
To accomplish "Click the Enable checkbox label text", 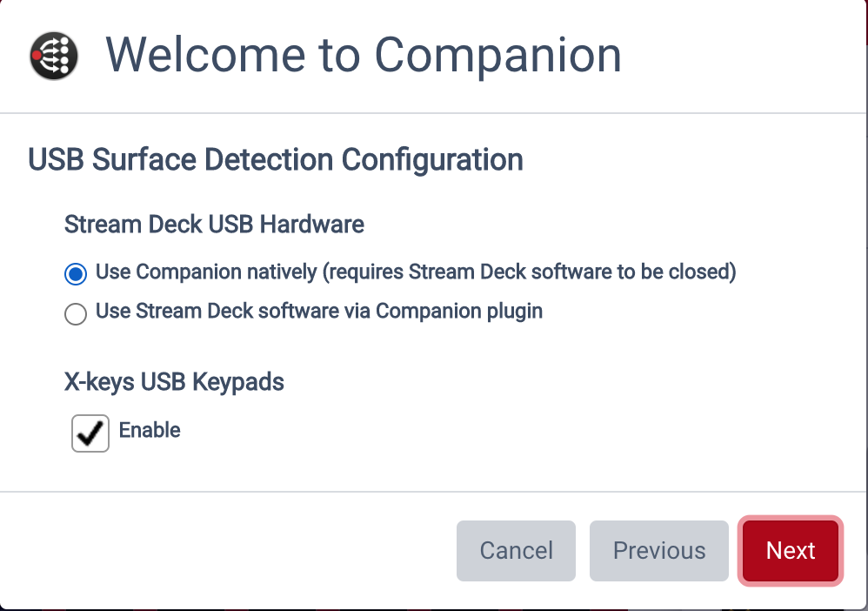I will 149,430.
